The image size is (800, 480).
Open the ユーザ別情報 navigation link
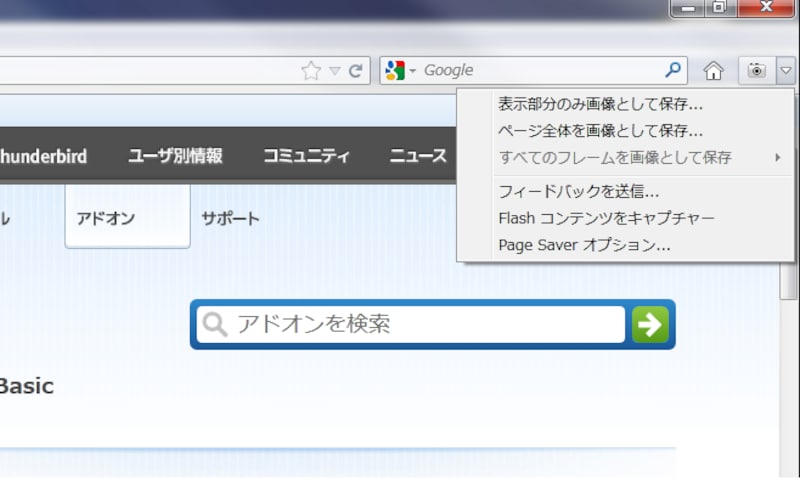175,156
